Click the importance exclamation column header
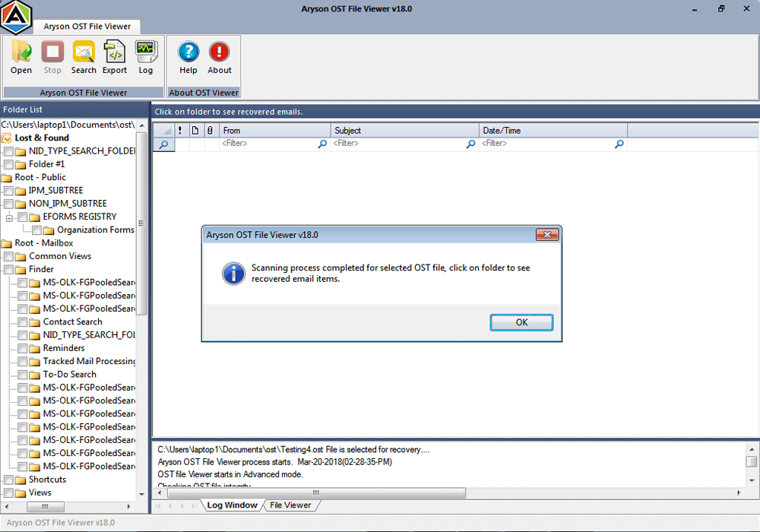The width and height of the screenshot is (760, 532). (x=180, y=130)
